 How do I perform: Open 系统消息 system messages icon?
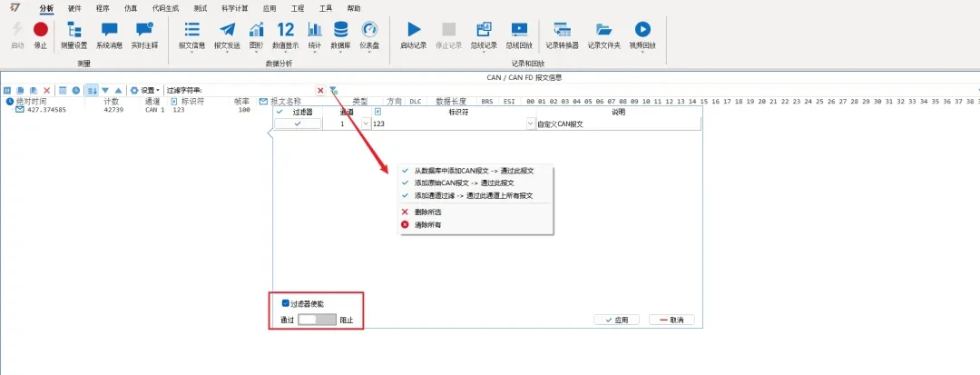coord(110,29)
